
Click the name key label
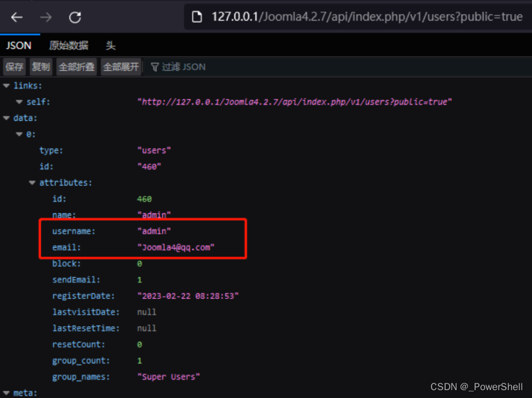click(x=64, y=215)
